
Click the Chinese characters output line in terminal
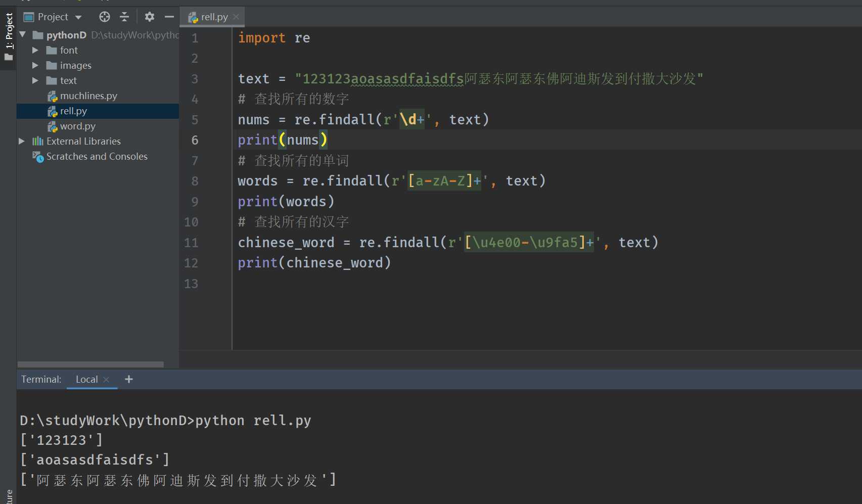pyautogui.click(x=178, y=480)
